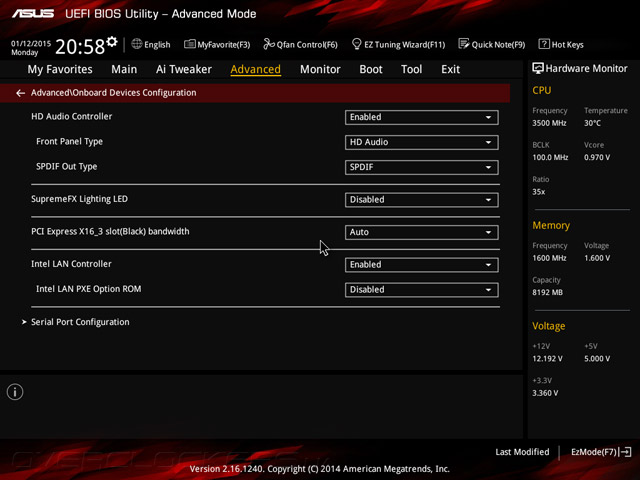Screen dimensions: 640x480
Task: Click the Vcore value 0.970 V
Action: tap(597, 157)
